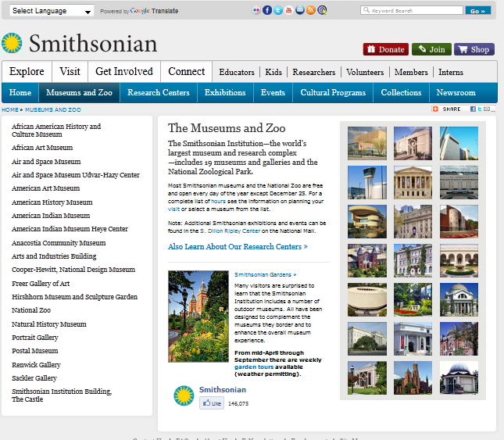Go to the Interns section
Screen dimensions: 504x440
click(451, 72)
